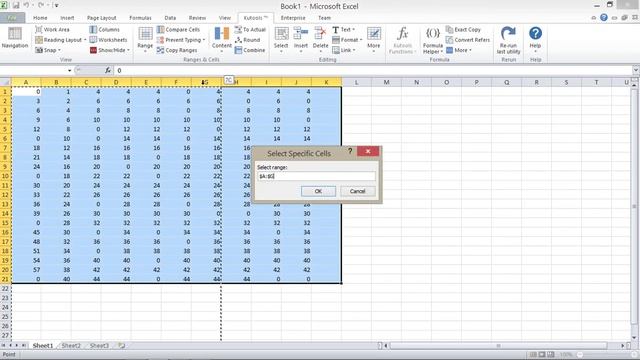Click the Select range input field
The width and height of the screenshot is (640, 360).
click(316, 176)
